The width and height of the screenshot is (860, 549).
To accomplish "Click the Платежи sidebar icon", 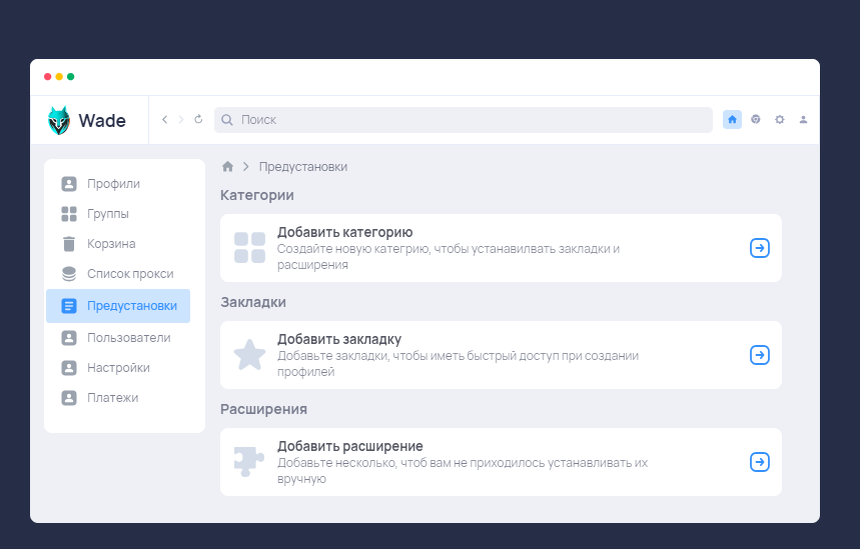I will tap(69, 398).
